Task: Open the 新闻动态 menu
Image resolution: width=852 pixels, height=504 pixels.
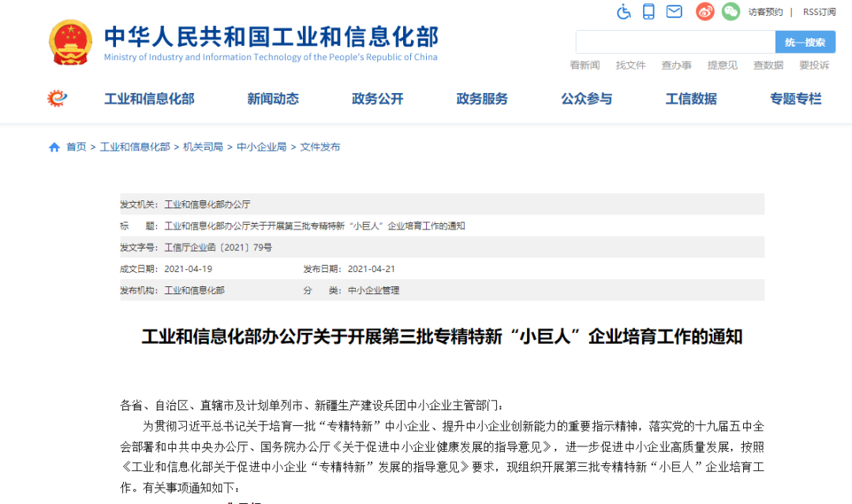Action: coord(273,99)
